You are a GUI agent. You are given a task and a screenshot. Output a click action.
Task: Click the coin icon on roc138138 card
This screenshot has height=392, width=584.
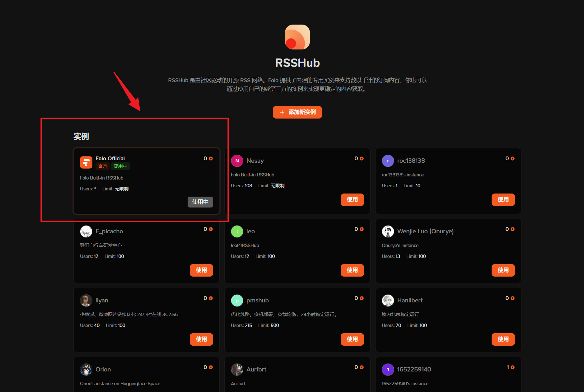click(512, 159)
